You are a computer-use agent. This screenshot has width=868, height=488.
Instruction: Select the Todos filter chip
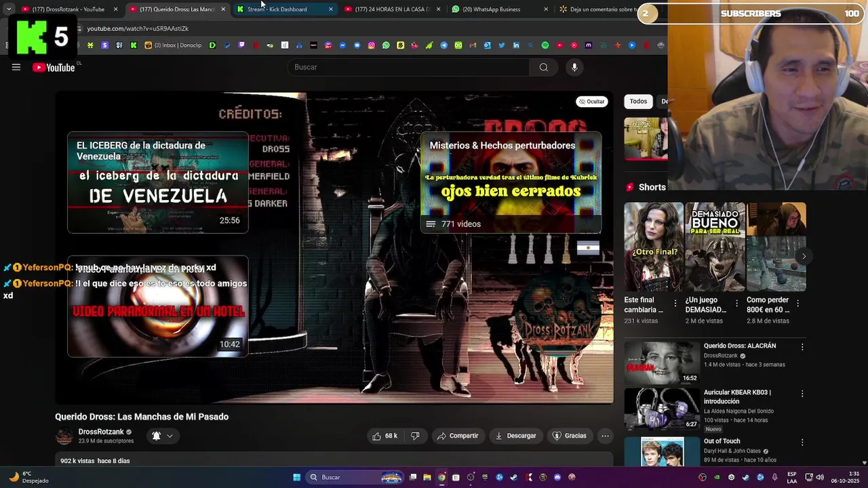click(x=638, y=102)
